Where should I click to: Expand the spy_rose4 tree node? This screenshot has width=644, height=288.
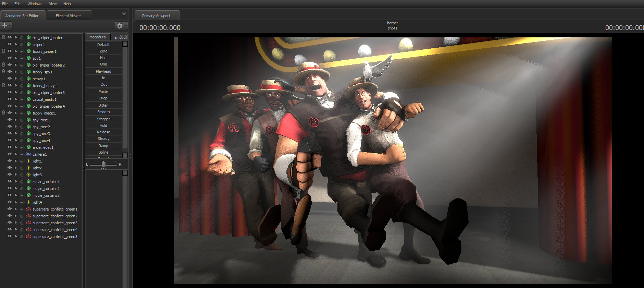(22, 141)
